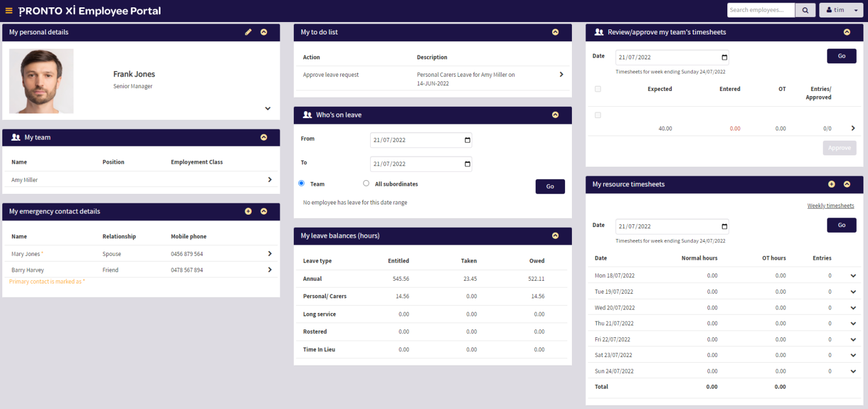Click the search magnifier icon in the top bar

(805, 10)
